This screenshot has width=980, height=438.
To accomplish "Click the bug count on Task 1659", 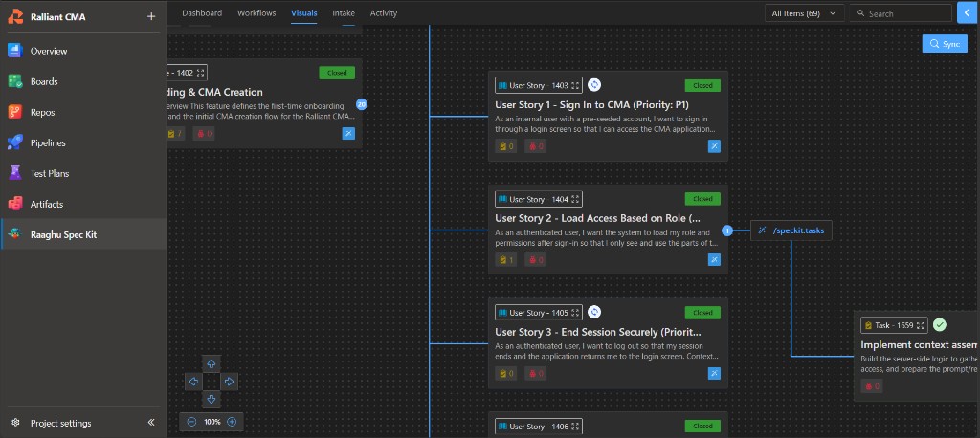I will (x=872, y=386).
